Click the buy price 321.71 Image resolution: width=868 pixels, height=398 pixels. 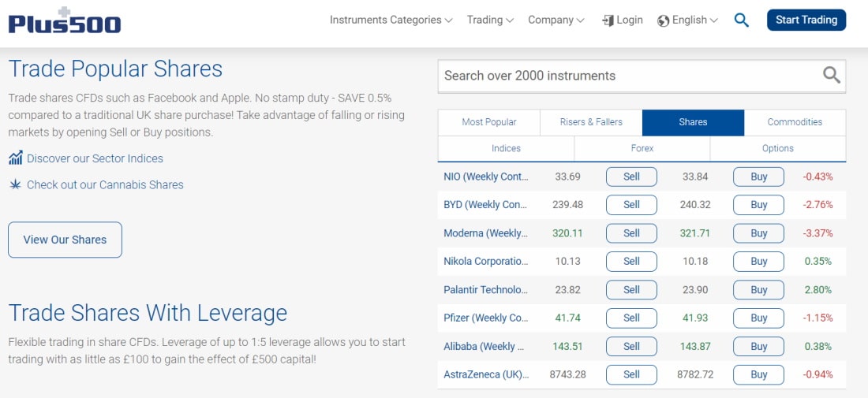click(694, 233)
